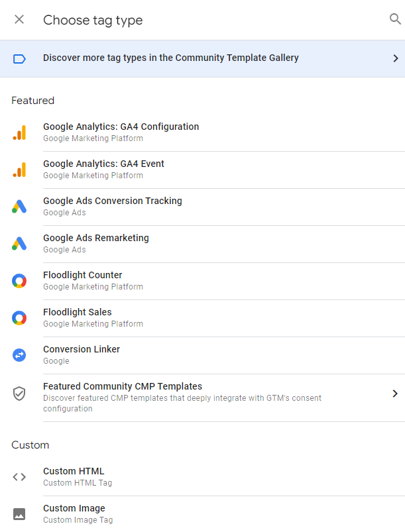Click the GA4 Event analytics icon
The height and width of the screenshot is (532, 405).
(x=19, y=170)
